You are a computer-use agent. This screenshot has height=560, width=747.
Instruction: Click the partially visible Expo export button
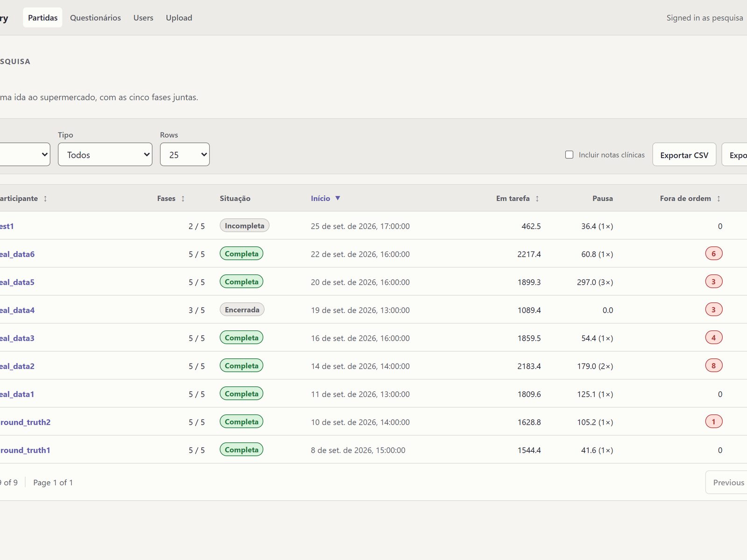[735, 154]
